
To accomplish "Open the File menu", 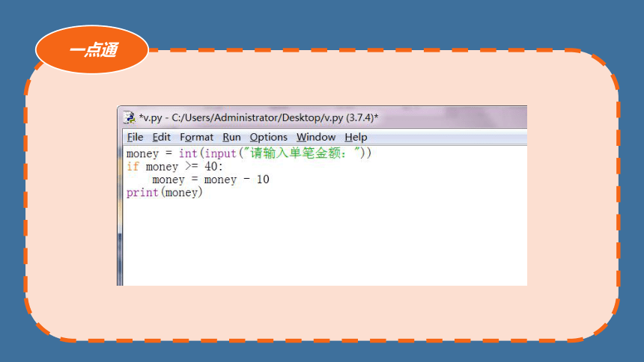I will click(x=135, y=137).
